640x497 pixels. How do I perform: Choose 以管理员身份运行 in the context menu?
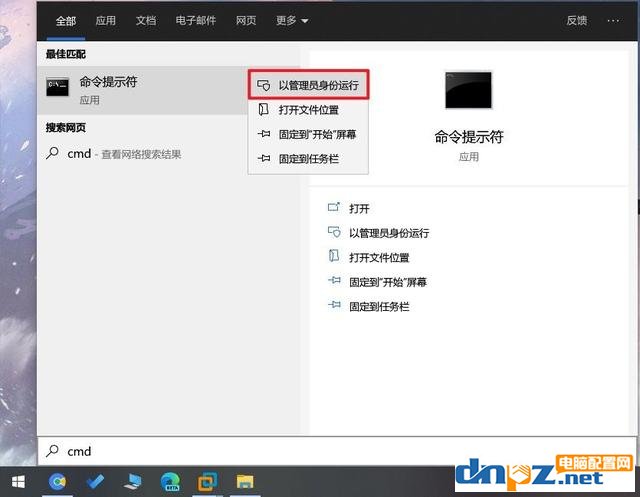309,85
